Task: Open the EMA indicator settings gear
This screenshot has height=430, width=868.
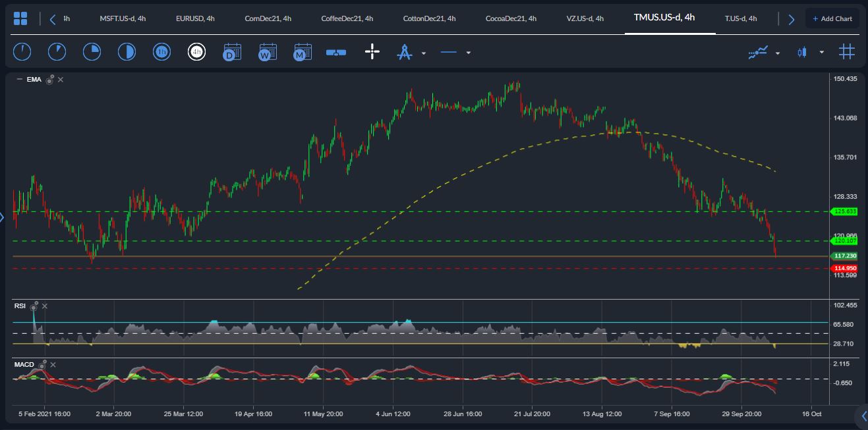Action: click(x=49, y=80)
